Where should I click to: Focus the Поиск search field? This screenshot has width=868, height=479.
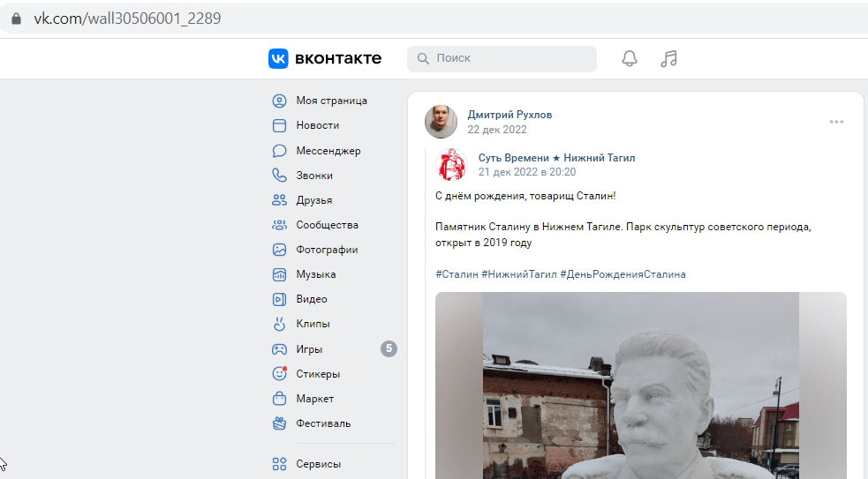click(502, 58)
